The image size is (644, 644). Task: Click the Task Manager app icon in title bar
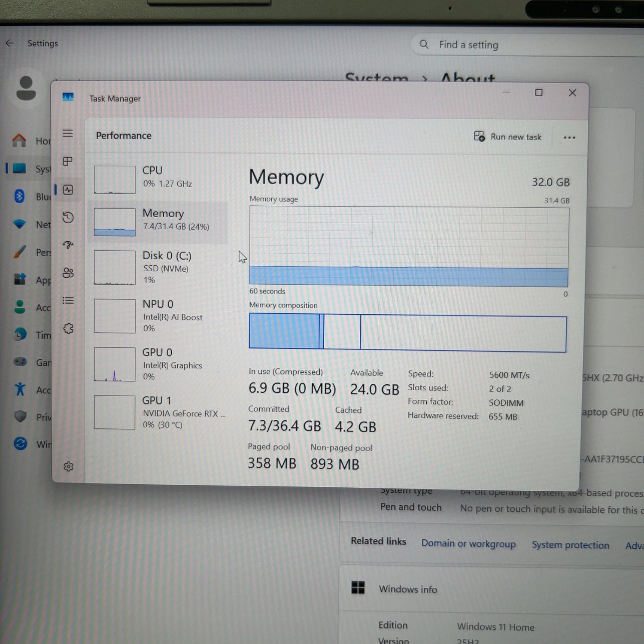click(x=68, y=97)
